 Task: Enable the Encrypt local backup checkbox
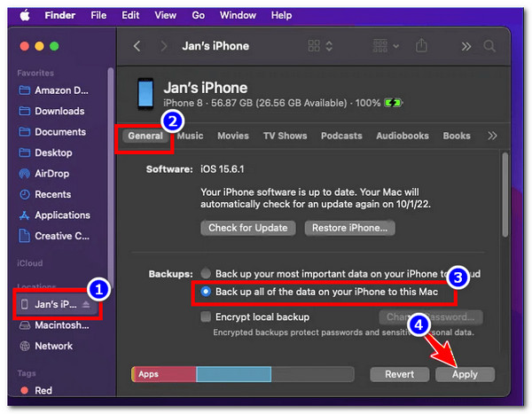(207, 316)
